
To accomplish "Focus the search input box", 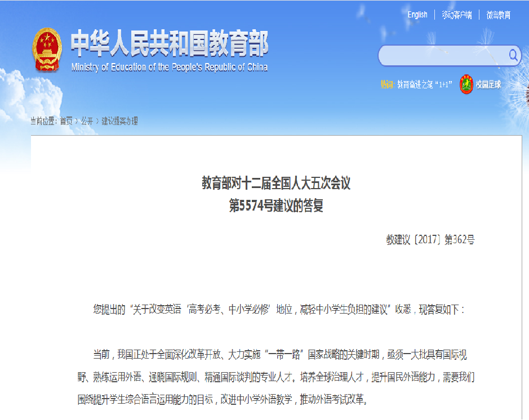I will click(443, 56).
